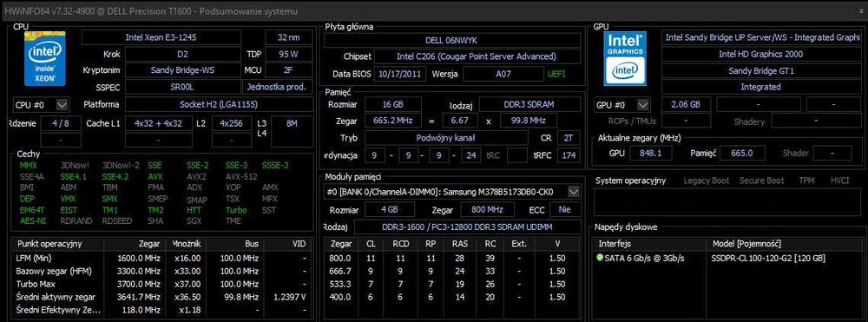Click the L1 cache 4x32 + 4x32 value

(159, 123)
